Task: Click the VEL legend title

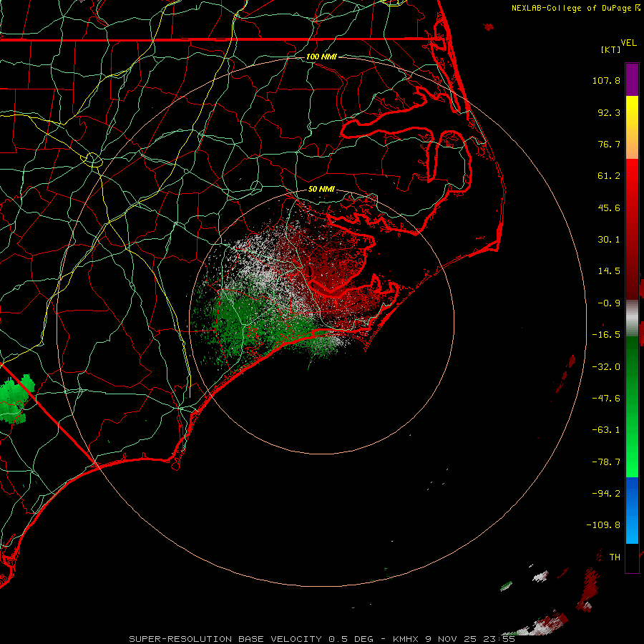Action: coord(628,43)
